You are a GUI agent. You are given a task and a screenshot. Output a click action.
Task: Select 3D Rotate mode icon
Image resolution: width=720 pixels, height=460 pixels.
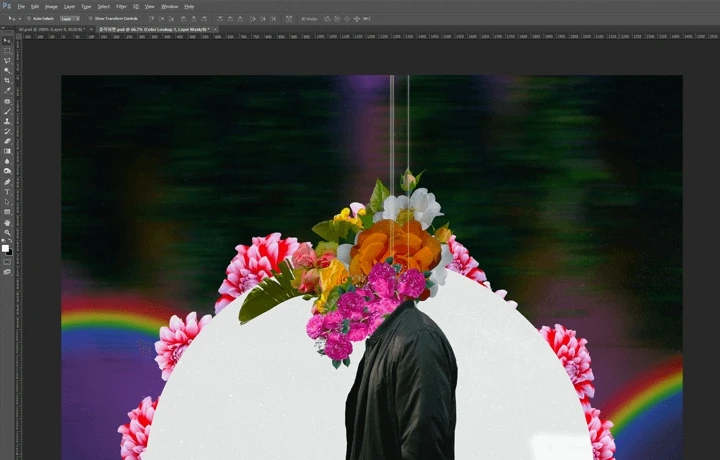click(327, 19)
